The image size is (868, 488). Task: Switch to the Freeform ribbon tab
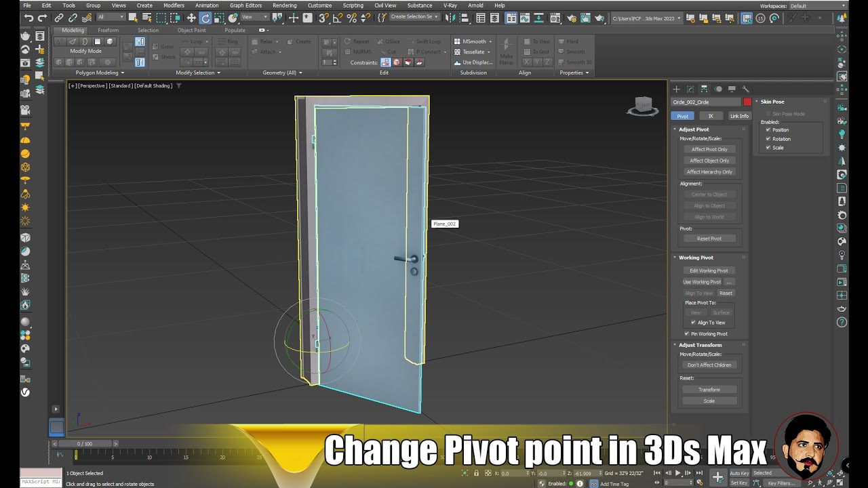pos(108,30)
